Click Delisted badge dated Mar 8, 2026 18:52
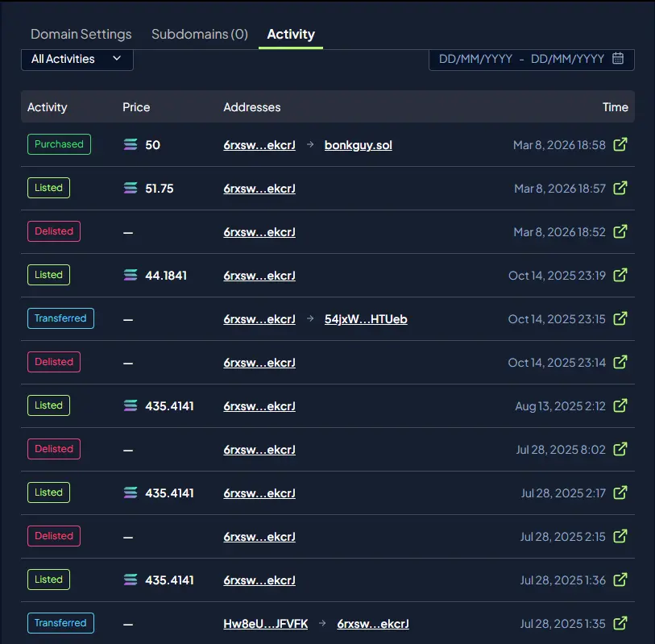This screenshot has width=655, height=644. [54, 231]
